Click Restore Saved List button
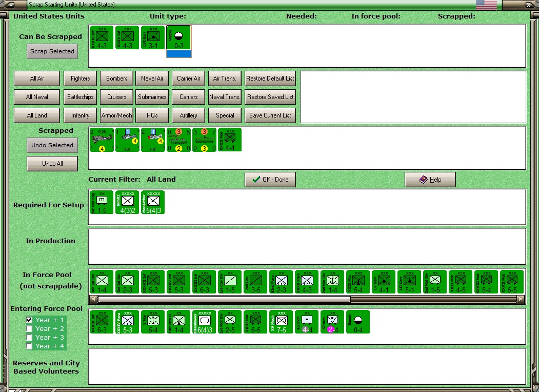This screenshot has width=539, height=392. [x=270, y=97]
